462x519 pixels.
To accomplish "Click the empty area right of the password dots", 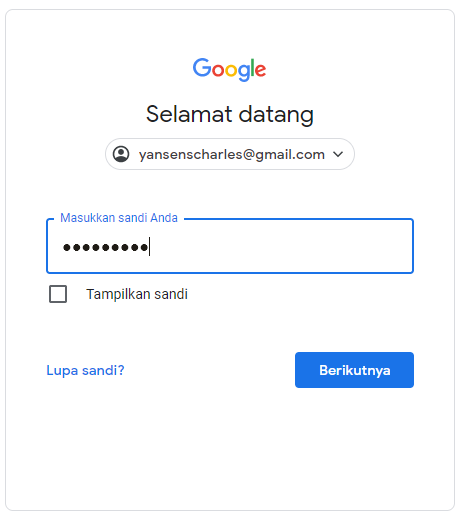I will pos(280,247).
